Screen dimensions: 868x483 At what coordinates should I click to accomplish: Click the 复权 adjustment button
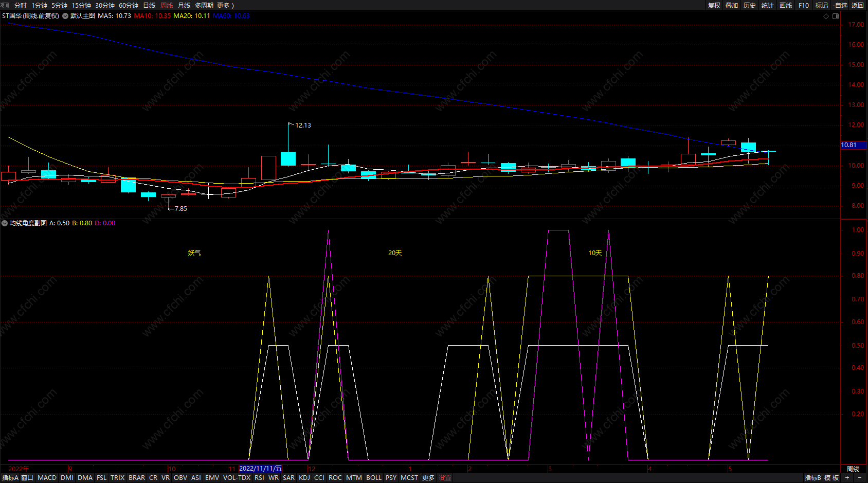click(x=714, y=6)
